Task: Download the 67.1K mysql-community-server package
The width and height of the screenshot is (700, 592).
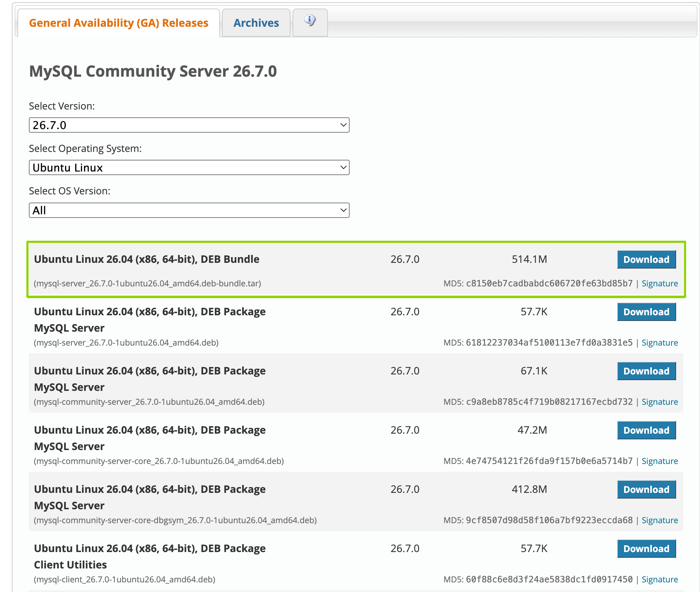Action: [x=647, y=371]
